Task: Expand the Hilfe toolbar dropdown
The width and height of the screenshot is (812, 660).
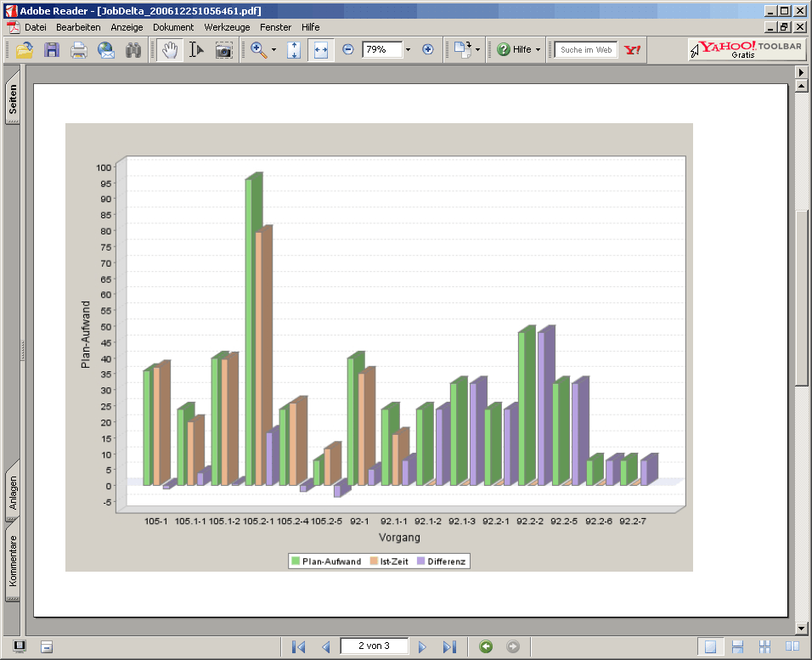Action: [538, 50]
